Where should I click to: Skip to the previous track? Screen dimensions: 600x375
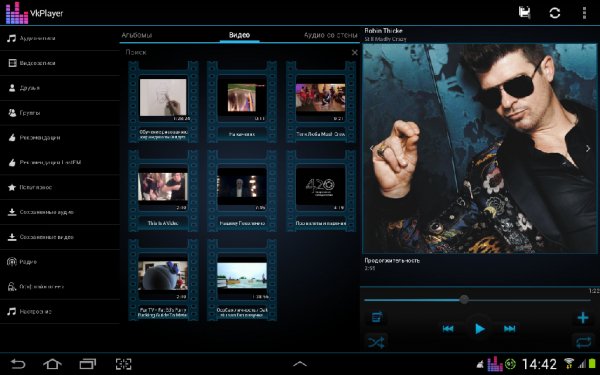coord(448,329)
